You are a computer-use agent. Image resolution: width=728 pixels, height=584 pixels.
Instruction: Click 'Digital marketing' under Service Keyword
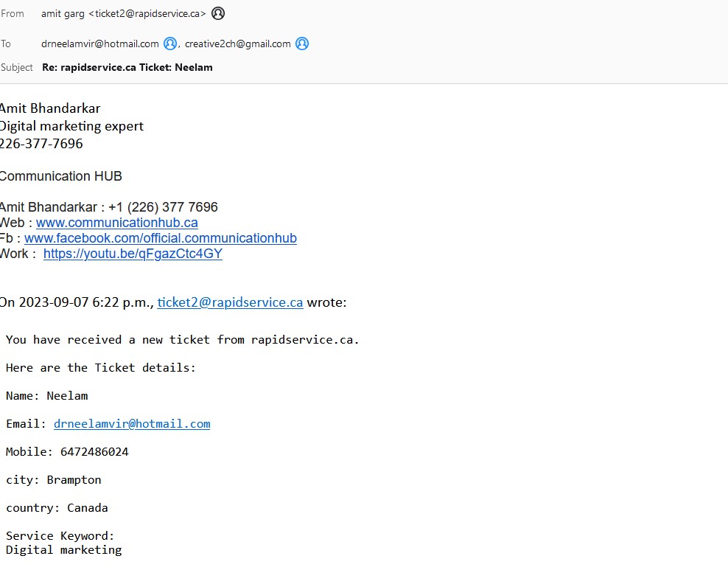pyautogui.click(x=63, y=549)
